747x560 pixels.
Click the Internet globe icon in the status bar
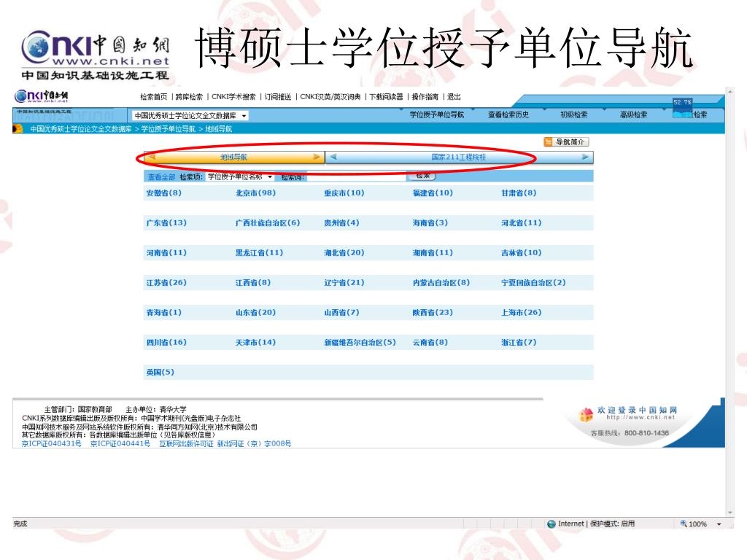pos(551,524)
